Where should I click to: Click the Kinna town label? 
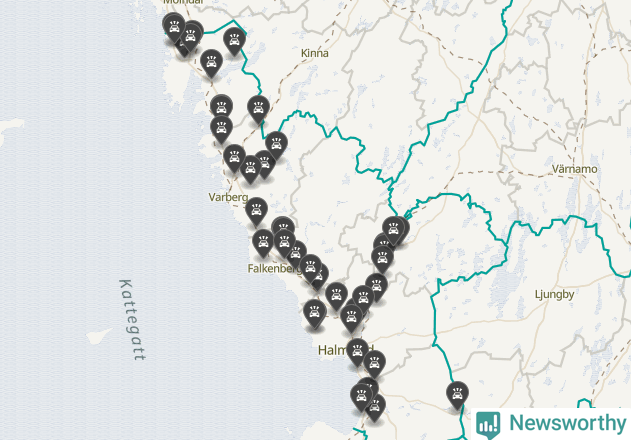[315, 53]
